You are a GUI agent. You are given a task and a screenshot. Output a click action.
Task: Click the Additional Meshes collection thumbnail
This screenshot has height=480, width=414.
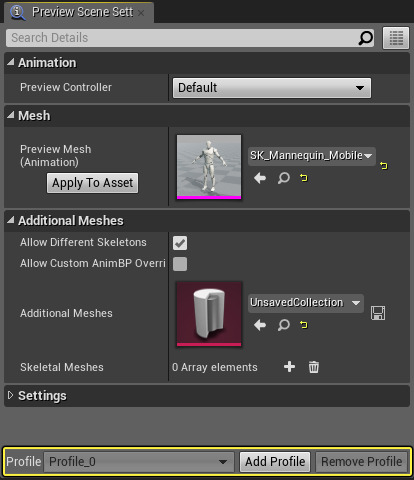tap(209, 314)
